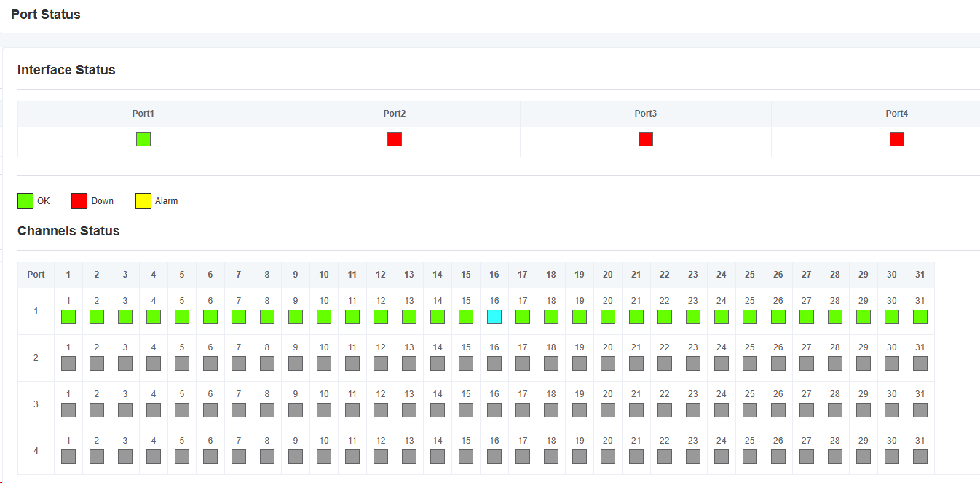Click the OK legend label
The height and width of the screenshot is (483, 980).
click(x=44, y=201)
